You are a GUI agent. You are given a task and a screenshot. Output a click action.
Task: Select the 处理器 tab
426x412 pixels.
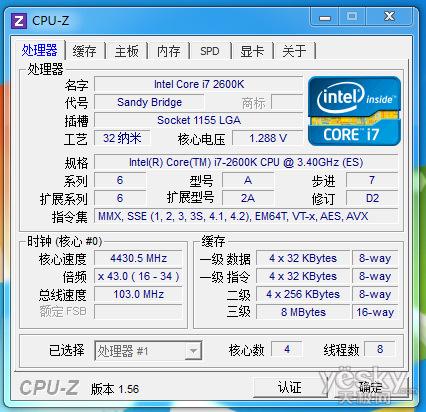click(40, 50)
